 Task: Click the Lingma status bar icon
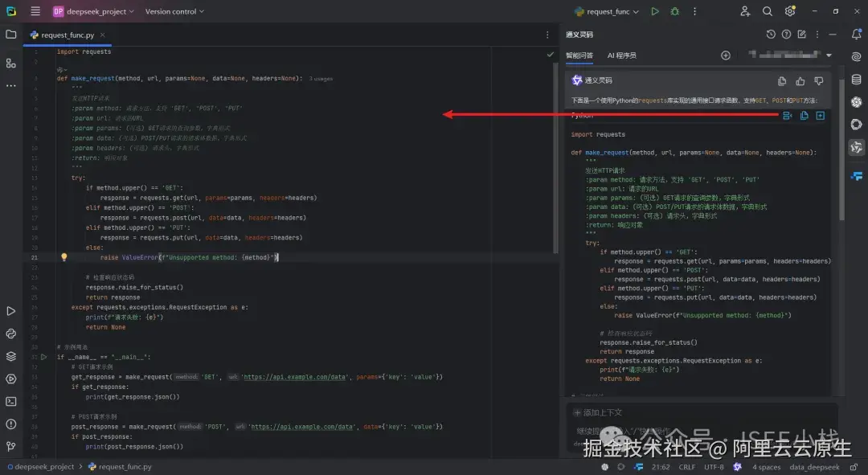pyautogui.click(x=737, y=467)
